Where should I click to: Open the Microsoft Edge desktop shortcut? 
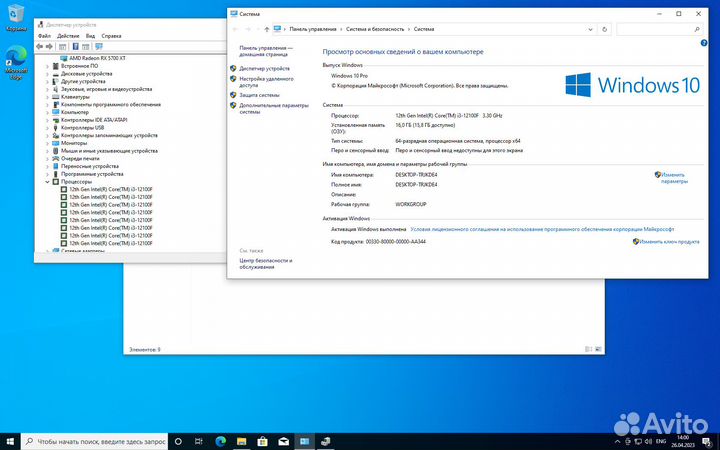[16, 63]
